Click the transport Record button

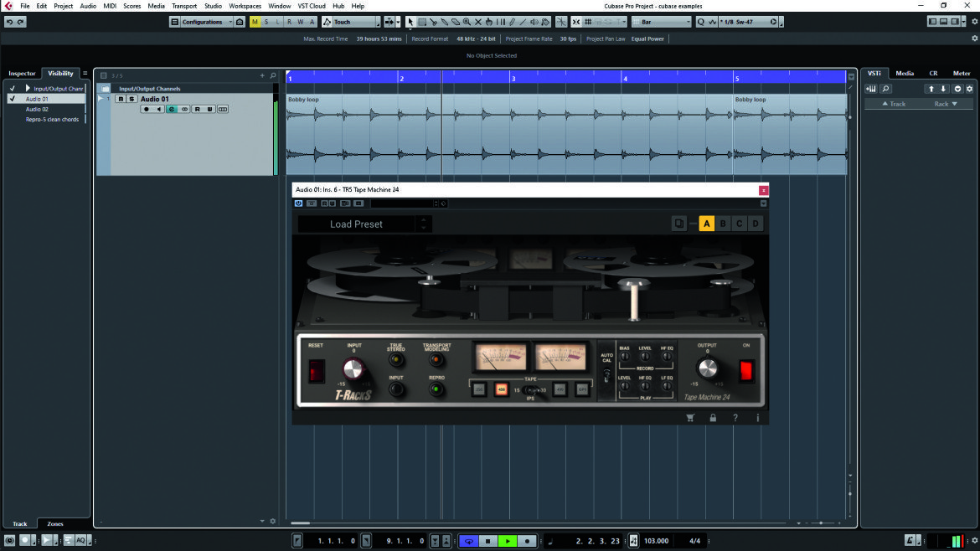click(527, 541)
